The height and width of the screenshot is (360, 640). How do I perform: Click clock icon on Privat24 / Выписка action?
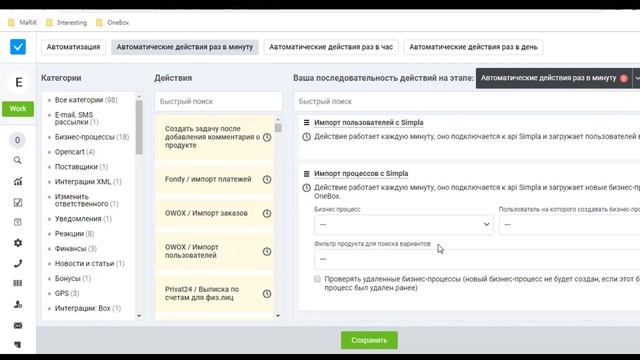tap(267, 293)
